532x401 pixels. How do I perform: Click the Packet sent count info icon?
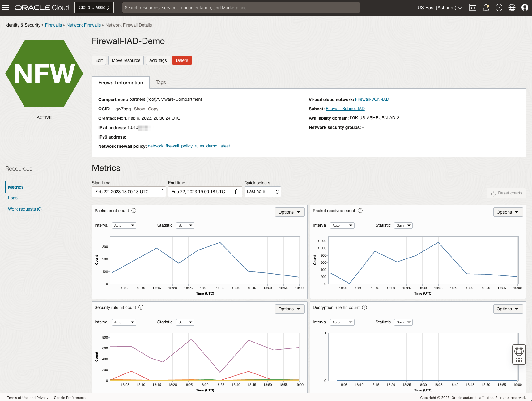click(134, 211)
